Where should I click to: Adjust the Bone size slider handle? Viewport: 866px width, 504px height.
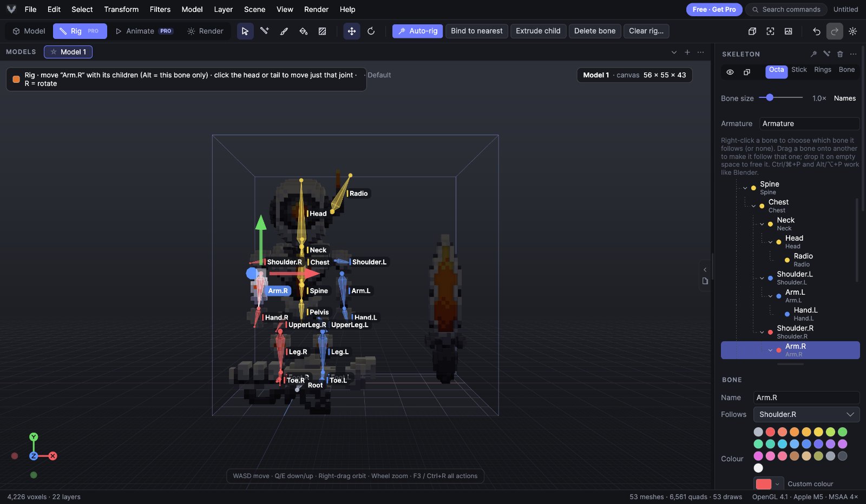(770, 97)
